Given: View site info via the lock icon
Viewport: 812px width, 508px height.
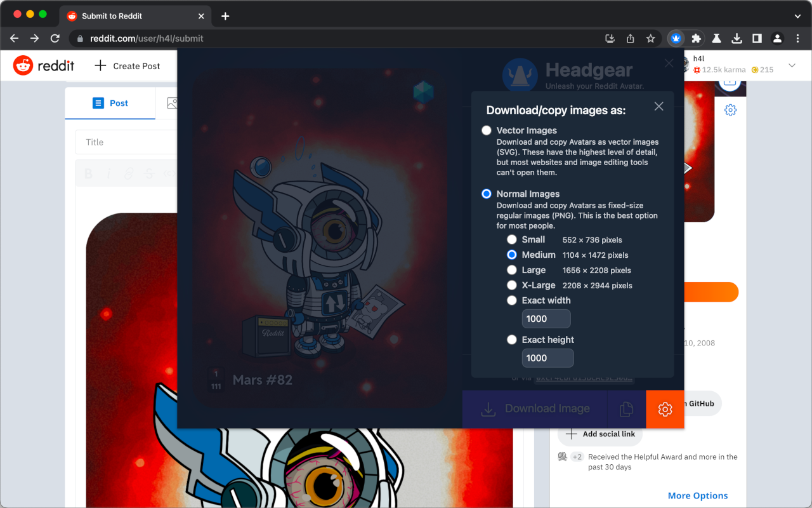Looking at the screenshot, I should pyautogui.click(x=80, y=39).
